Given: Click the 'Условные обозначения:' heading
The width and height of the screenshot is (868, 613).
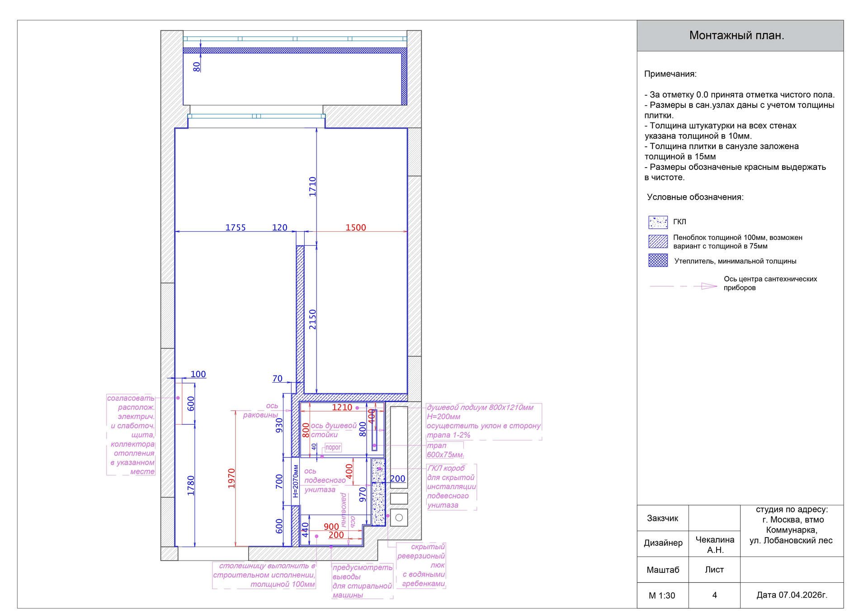Looking at the screenshot, I should click(x=695, y=197).
